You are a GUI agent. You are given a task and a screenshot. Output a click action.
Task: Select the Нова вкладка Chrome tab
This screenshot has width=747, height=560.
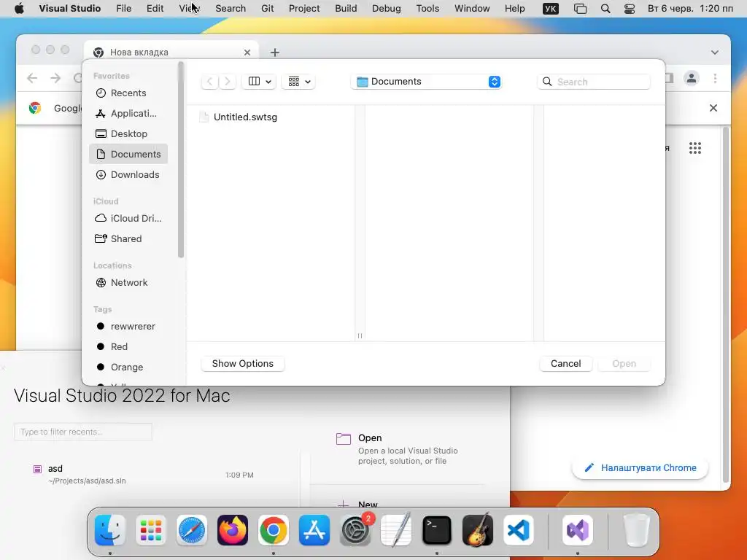171,52
